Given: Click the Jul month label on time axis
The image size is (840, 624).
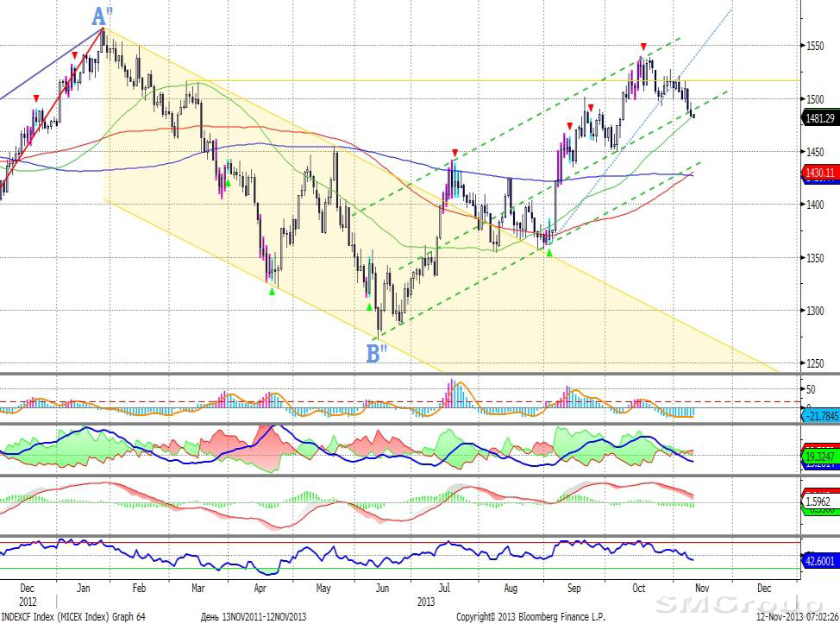Looking at the screenshot, I should tap(445, 588).
